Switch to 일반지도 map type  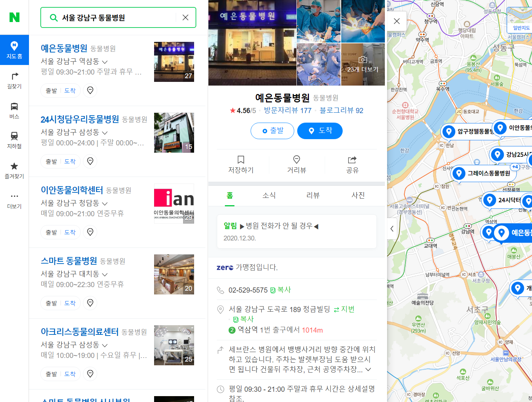click(521, 28)
